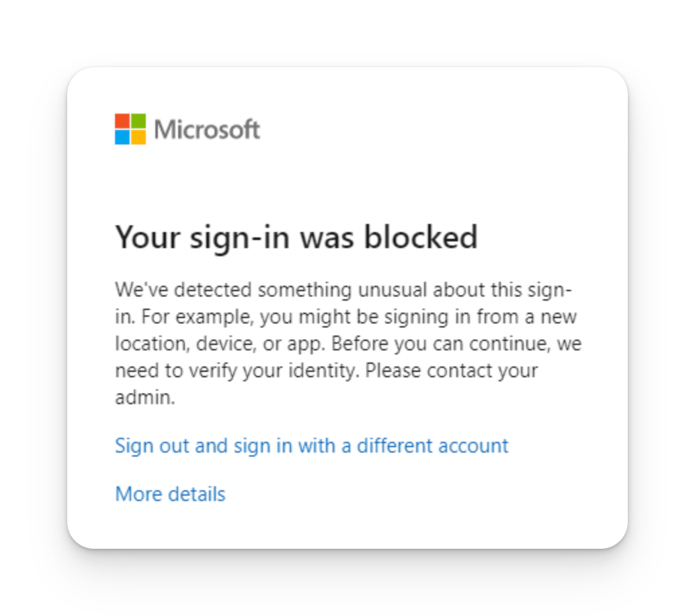This screenshot has height=616, width=695.
Task: Click the word 'blocked' in the heading
Action: tap(421, 237)
